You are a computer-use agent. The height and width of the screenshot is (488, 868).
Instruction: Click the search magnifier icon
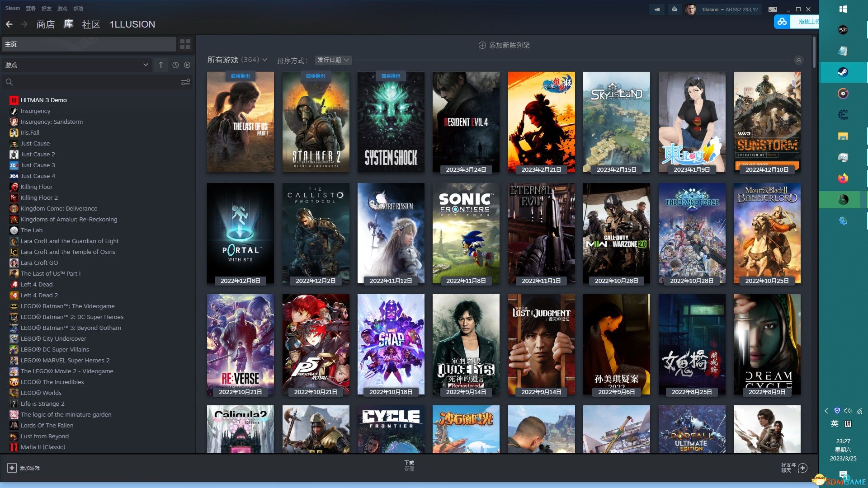tap(9, 82)
